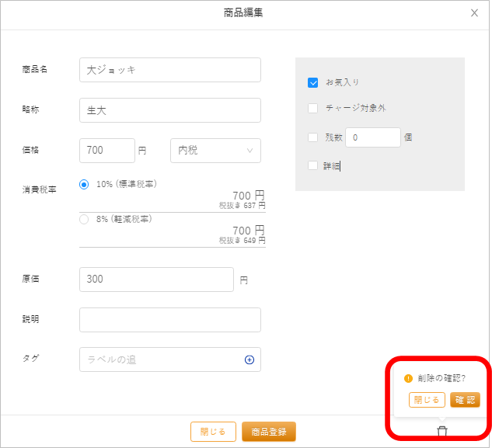Close the 商品編集 dialog with X
The image size is (492, 448).
(474, 13)
